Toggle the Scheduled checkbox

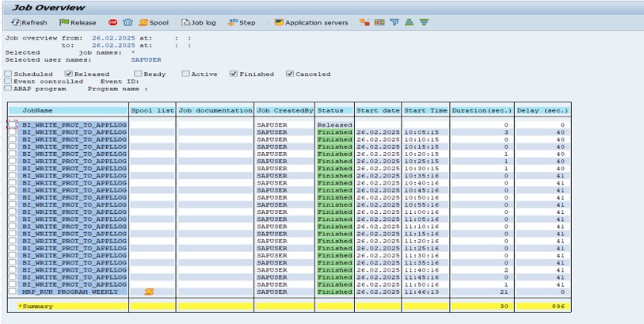point(8,74)
